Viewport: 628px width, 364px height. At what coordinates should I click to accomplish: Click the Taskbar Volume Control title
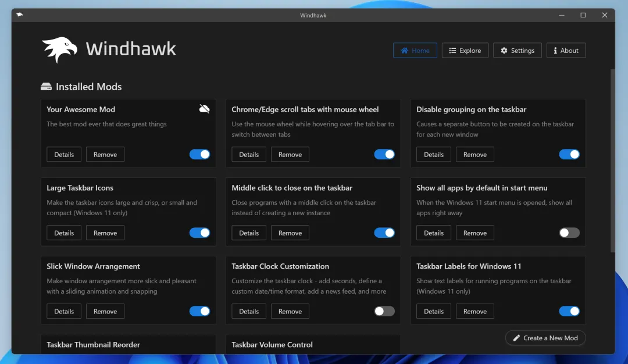pos(272,345)
